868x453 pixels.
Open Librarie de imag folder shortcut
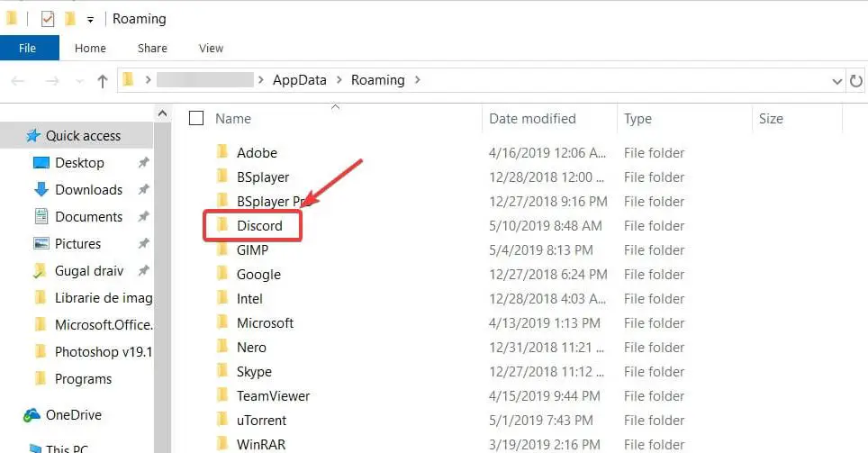(x=104, y=298)
